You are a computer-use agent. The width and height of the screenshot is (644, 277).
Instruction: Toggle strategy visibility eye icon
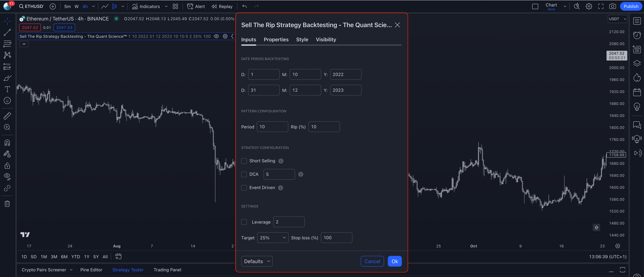[x=216, y=36]
